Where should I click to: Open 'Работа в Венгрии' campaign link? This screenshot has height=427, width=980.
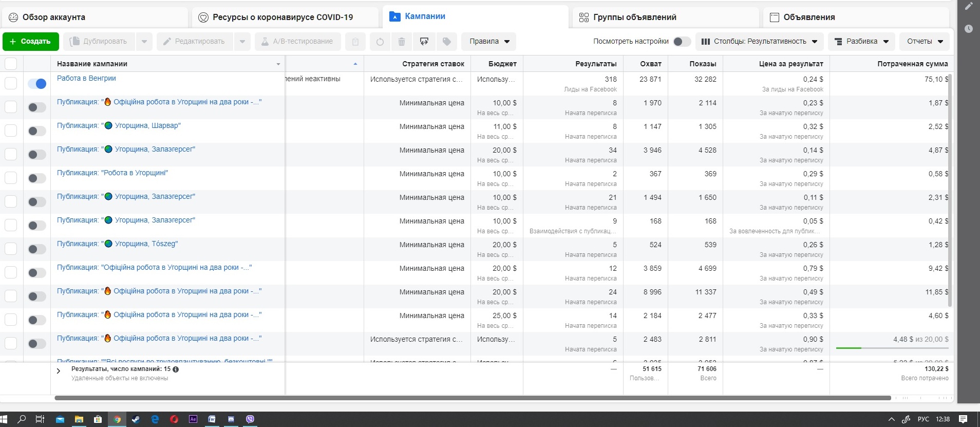(x=86, y=78)
